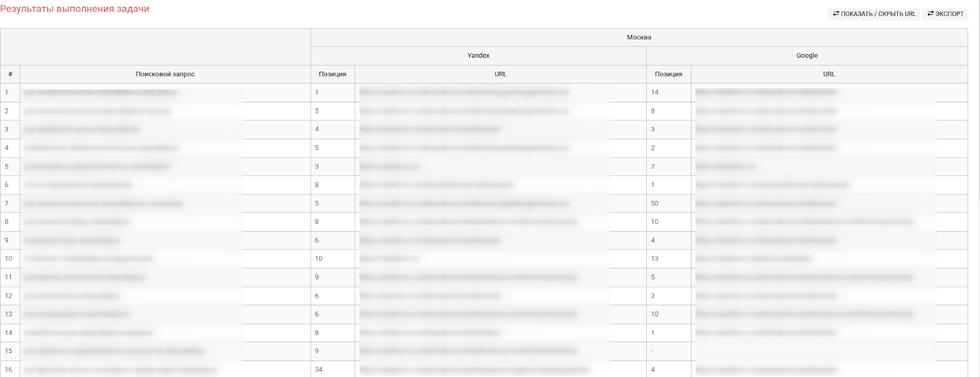Click the Результаты выполнения задачи heading

75,9
